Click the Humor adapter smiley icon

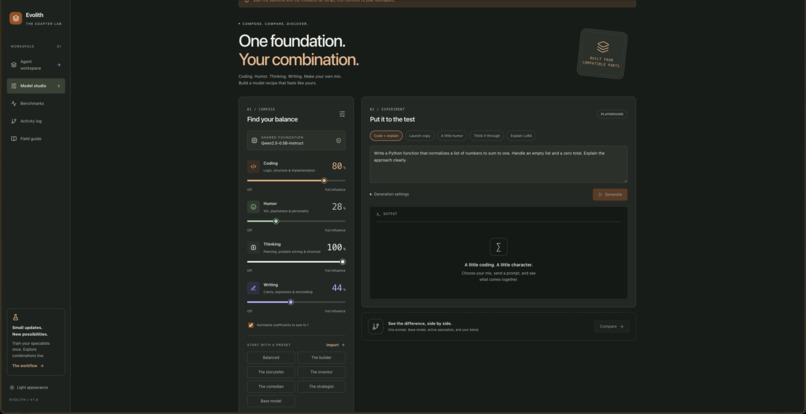[253, 207]
